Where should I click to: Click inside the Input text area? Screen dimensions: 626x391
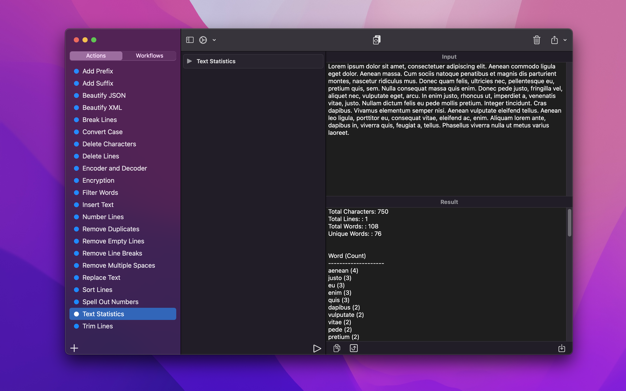(446, 129)
